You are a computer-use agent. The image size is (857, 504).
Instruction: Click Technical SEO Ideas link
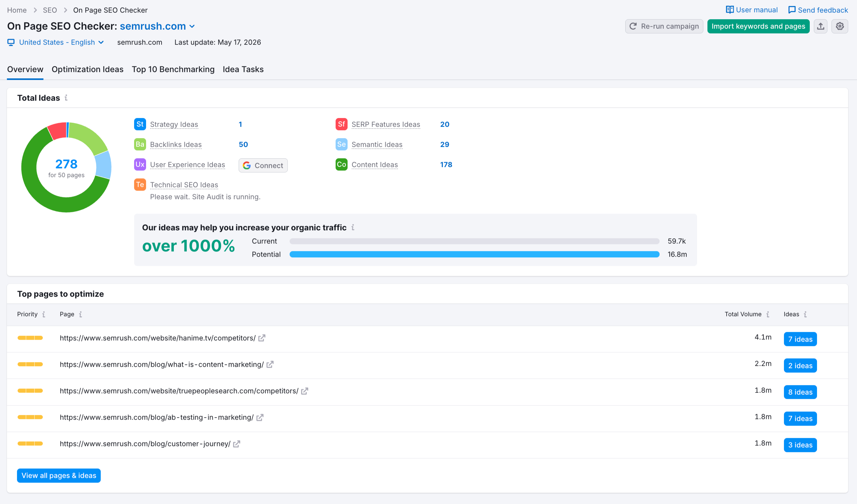[184, 185]
